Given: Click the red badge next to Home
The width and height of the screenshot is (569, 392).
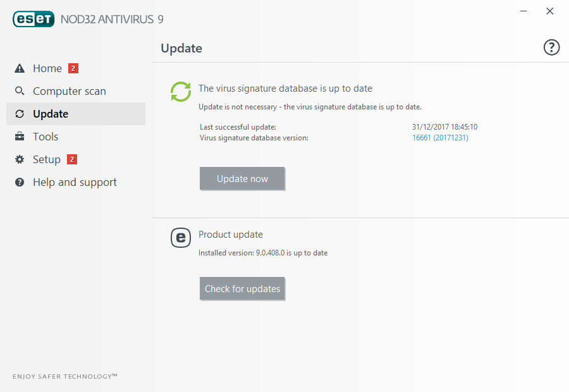Looking at the screenshot, I should point(73,68).
